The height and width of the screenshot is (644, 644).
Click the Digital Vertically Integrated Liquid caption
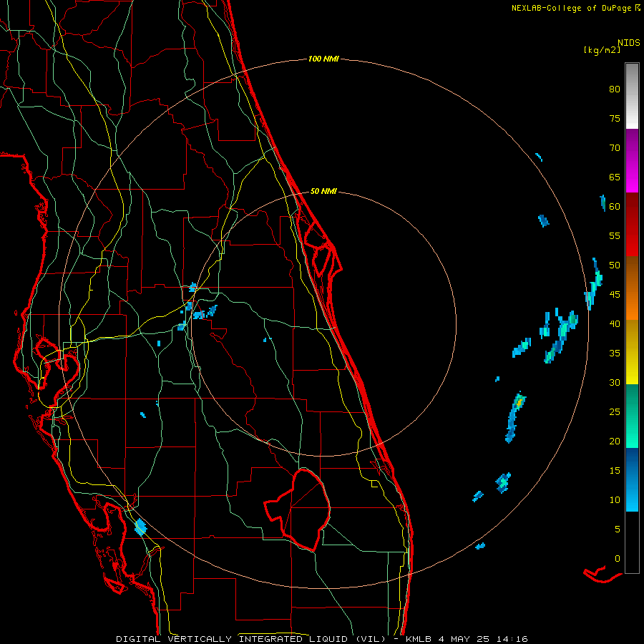[x=251, y=639]
